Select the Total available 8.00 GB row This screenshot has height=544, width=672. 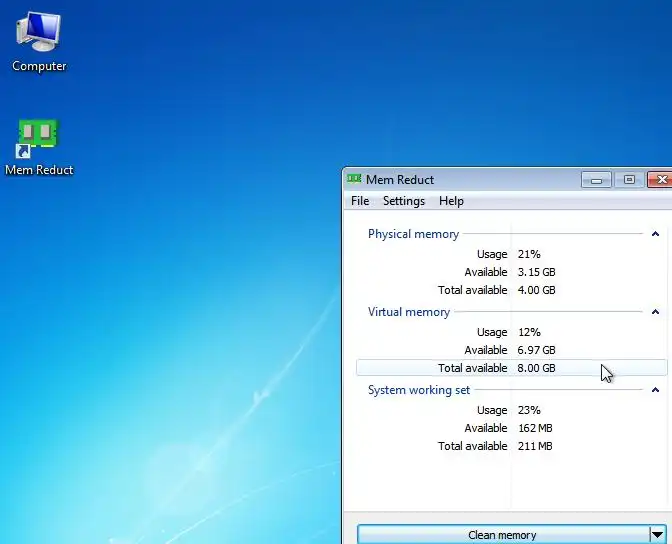[x=511, y=368]
